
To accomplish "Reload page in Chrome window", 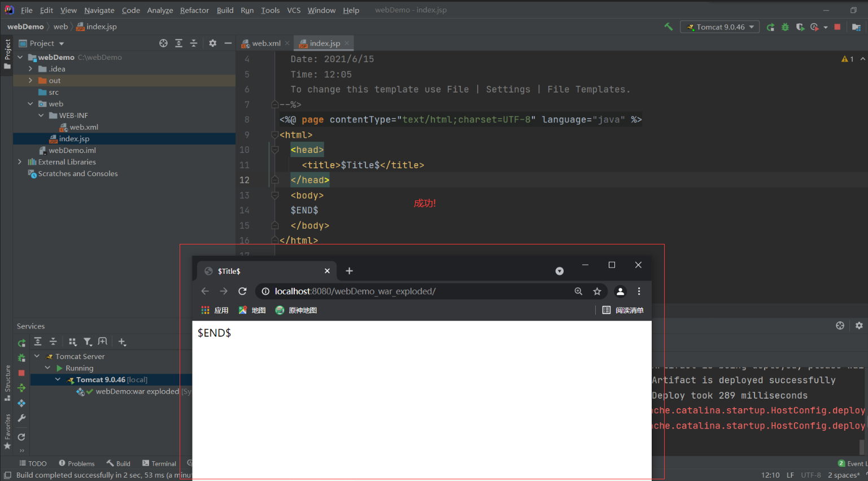I will 242,291.
